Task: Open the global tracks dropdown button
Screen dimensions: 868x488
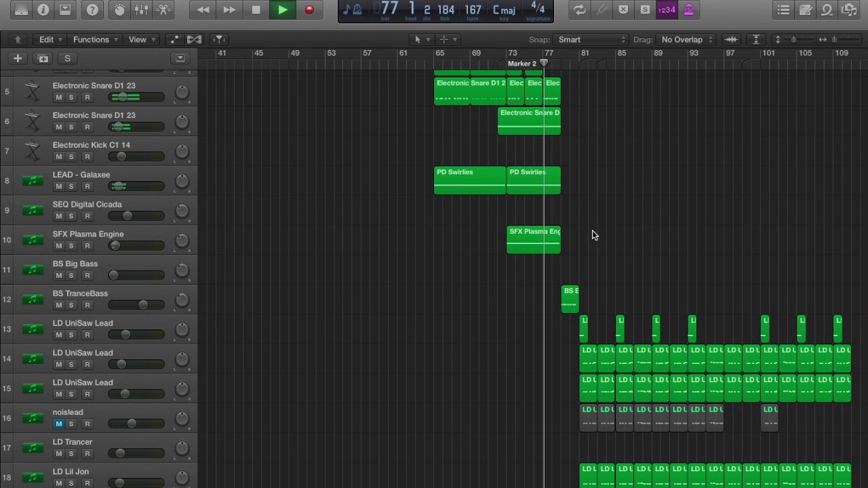Action: pyautogui.click(x=180, y=58)
